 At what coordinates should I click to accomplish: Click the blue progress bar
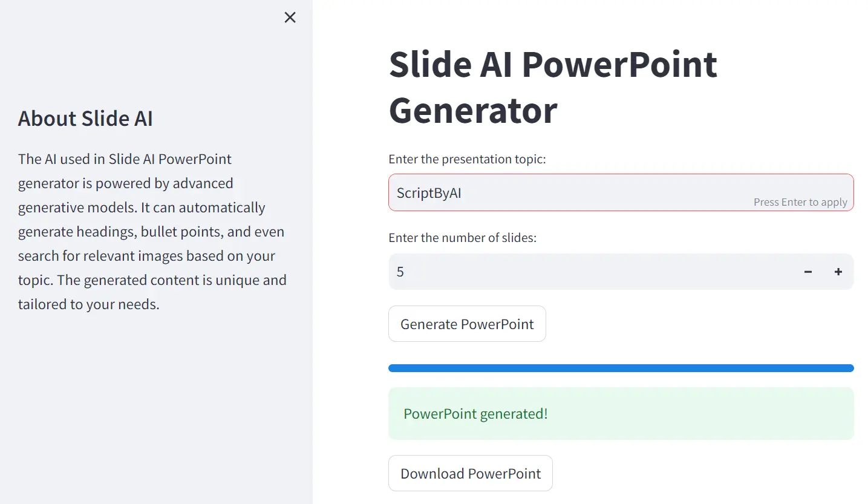[621, 368]
